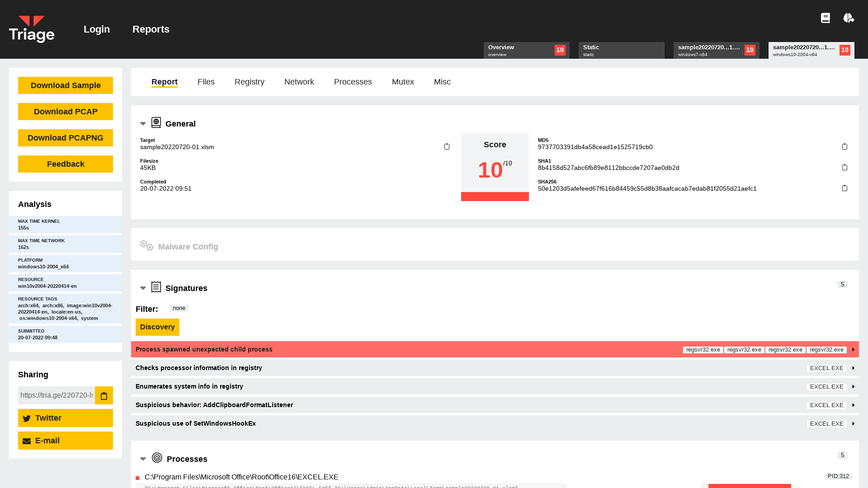
Task: Click the Processes target icon
Action: (157, 457)
